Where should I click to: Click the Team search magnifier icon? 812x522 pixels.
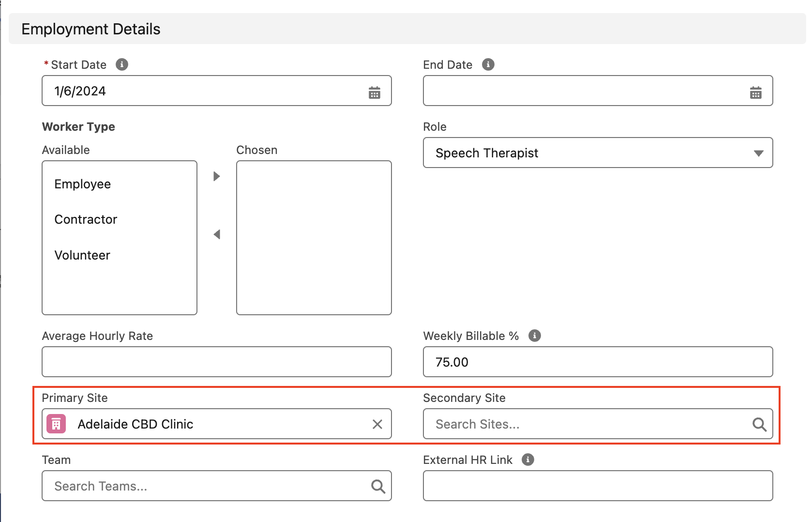378,486
